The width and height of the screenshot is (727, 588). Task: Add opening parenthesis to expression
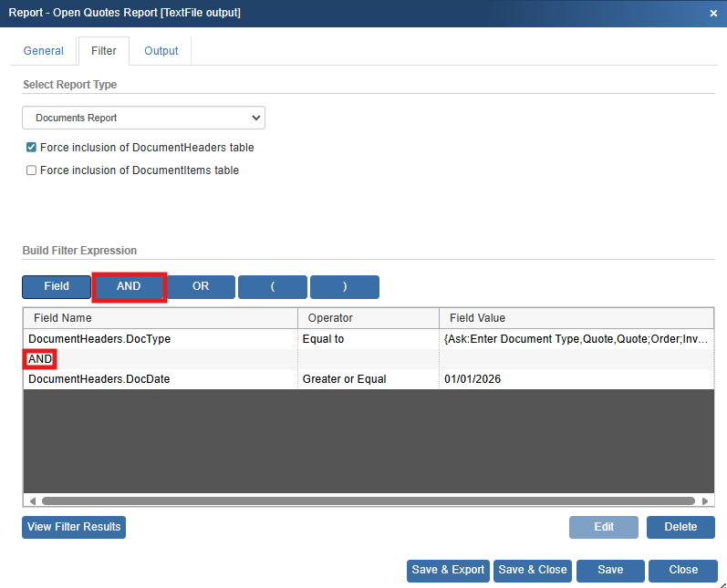(272, 286)
